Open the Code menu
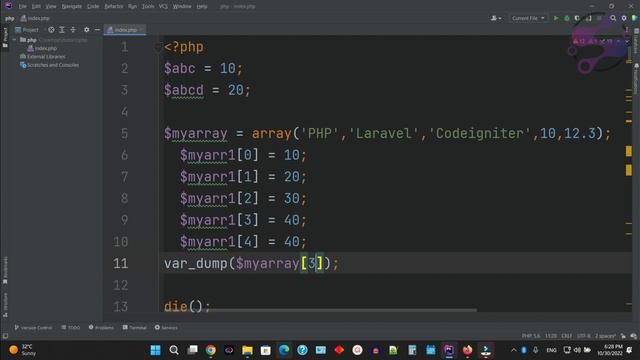640x360 pixels. 93,7
